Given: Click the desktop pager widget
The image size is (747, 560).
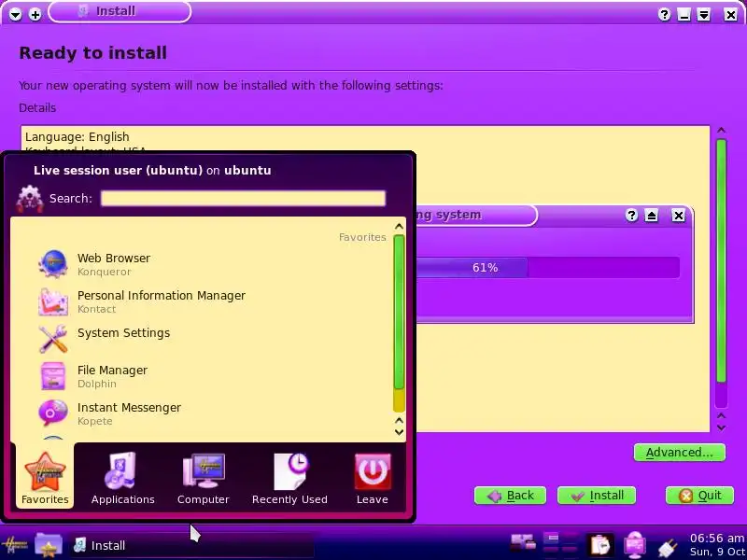Looking at the screenshot, I should (x=561, y=544).
